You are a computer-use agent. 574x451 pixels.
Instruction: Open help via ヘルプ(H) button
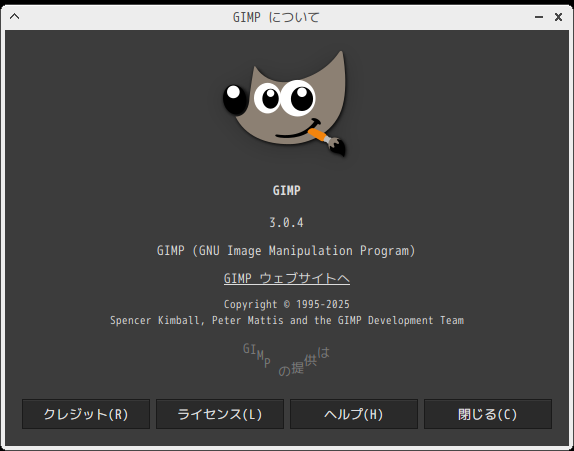(x=354, y=414)
